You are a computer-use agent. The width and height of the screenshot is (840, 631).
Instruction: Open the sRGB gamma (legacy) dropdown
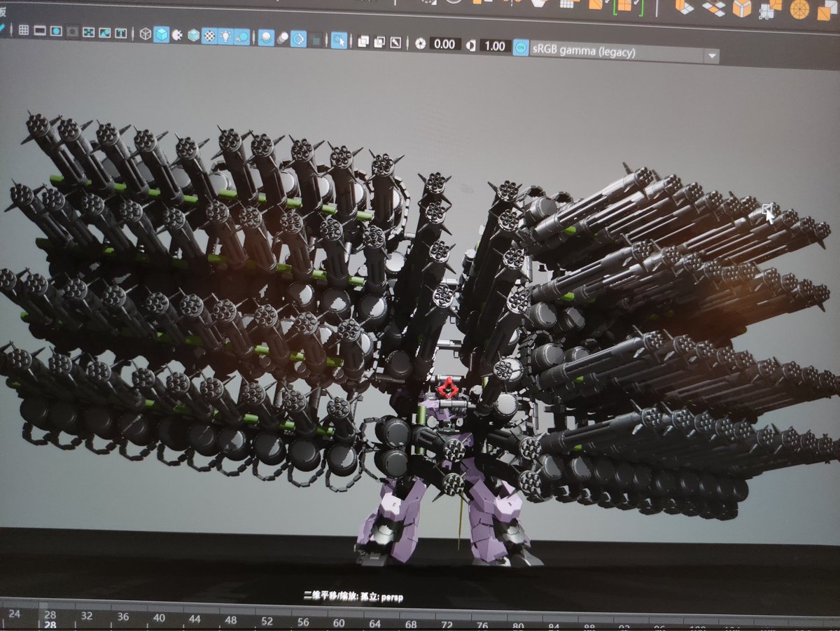point(625,52)
